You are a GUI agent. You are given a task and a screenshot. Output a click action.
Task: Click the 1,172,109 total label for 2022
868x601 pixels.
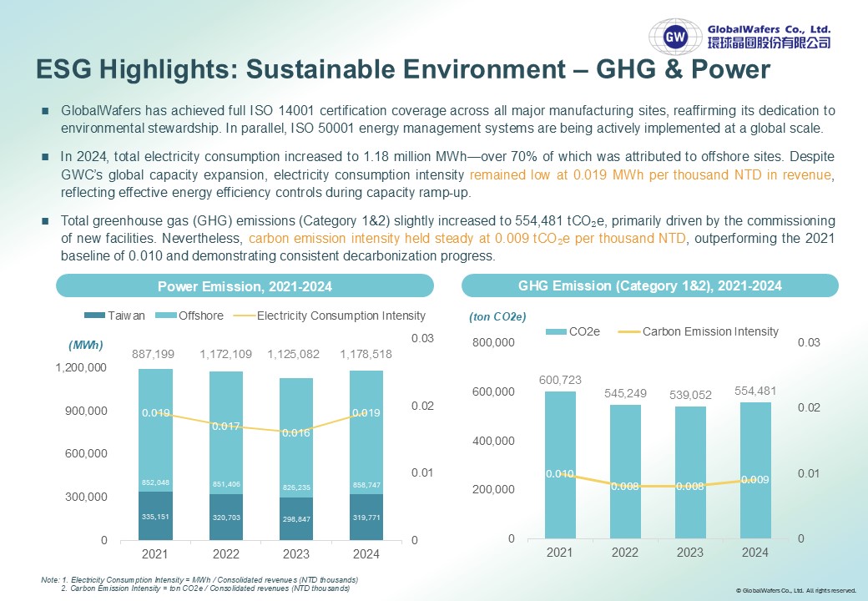pyautogui.click(x=226, y=354)
